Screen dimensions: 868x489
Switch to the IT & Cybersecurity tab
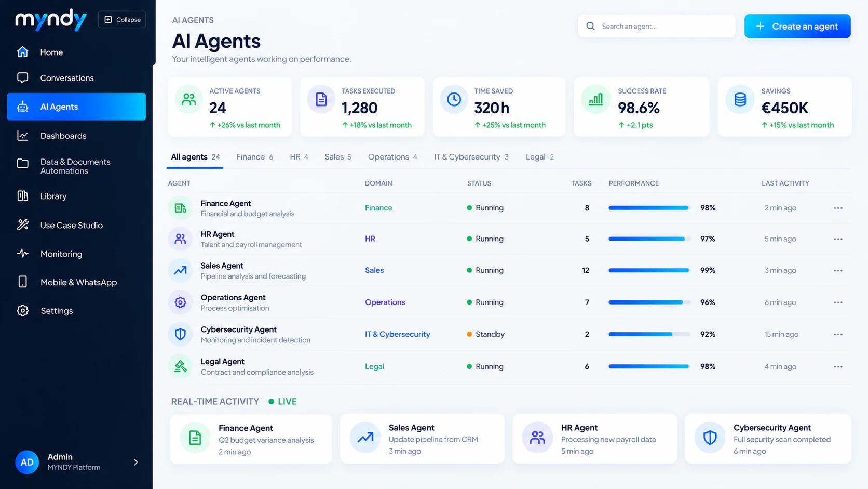[x=471, y=157]
